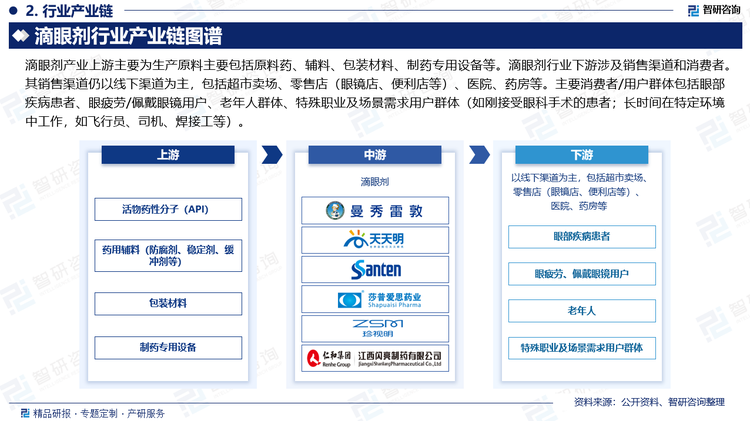Click the 智研咨询 logo at top right
This screenshot has height=421, width=750.
coord(713,10)
